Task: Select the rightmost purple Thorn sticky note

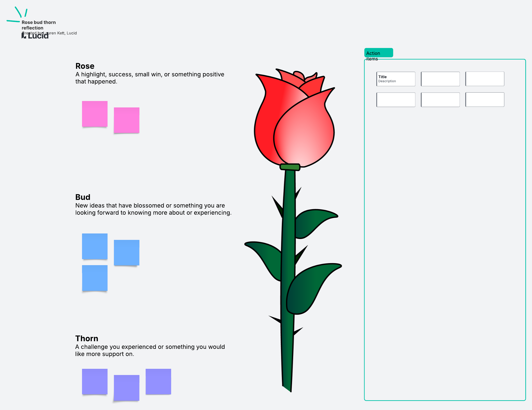Action: pos(158,381)
